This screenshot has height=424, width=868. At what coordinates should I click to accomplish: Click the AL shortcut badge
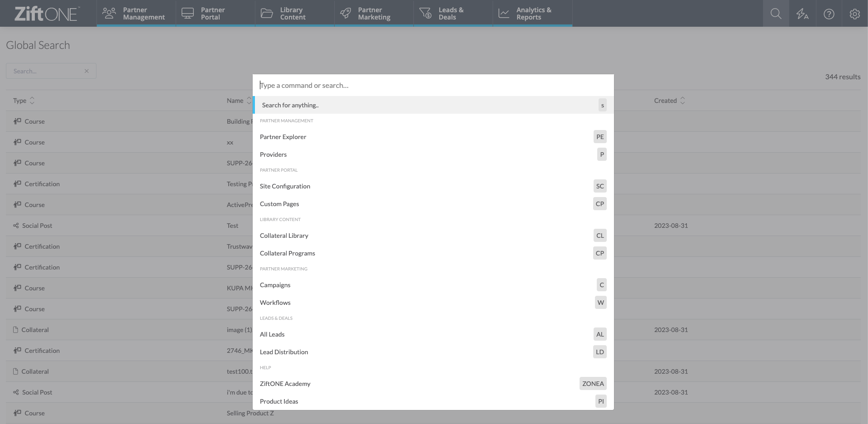(600, 334)
